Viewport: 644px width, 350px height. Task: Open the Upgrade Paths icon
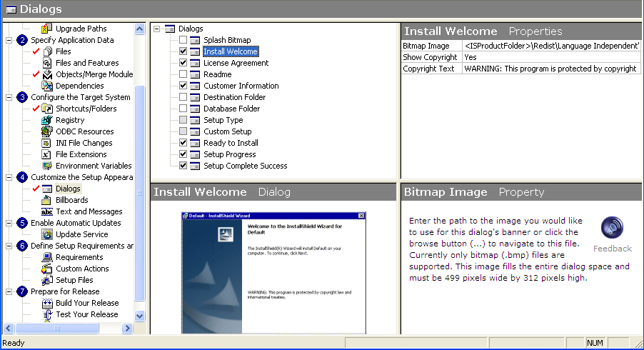(x=47, y=29)
